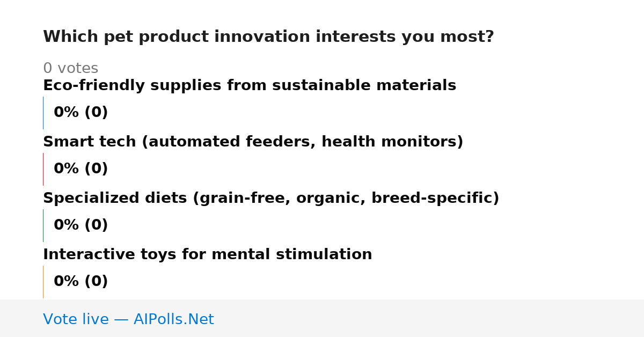644x337 pixels.
Task: Choose Eco-friendly supplies from sustainable materials option
Action: pos(250,86)
